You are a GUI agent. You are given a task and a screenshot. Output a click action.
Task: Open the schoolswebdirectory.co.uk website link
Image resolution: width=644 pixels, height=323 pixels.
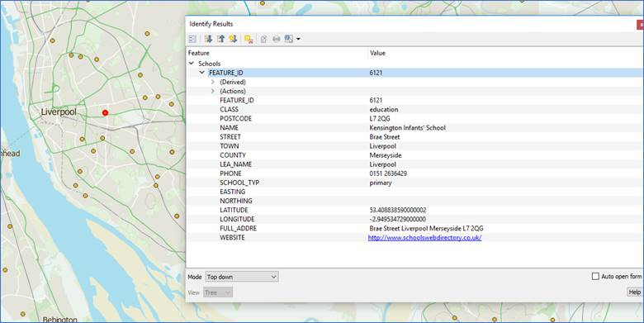(424, 238)
